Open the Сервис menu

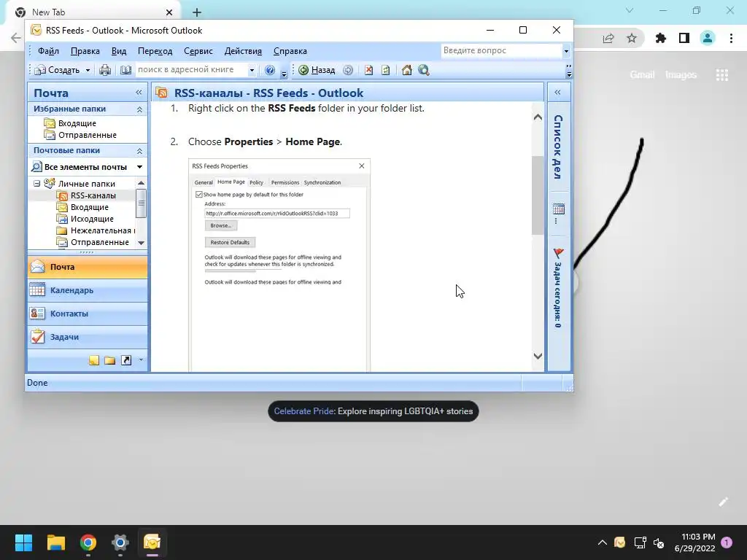point(198,51)
